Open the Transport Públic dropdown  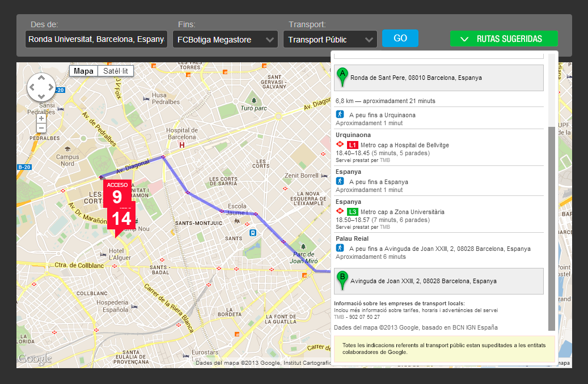[330, 40]
